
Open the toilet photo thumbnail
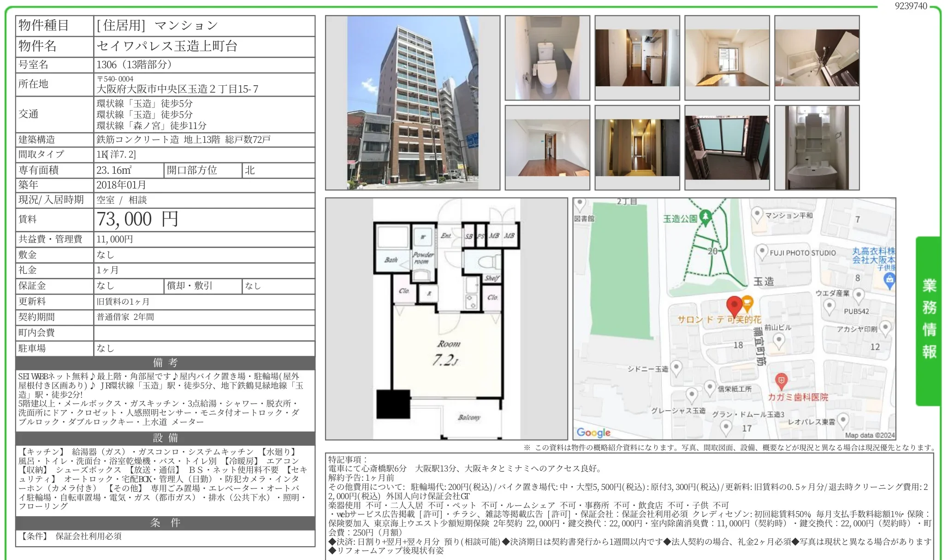[x=547, y=58]
